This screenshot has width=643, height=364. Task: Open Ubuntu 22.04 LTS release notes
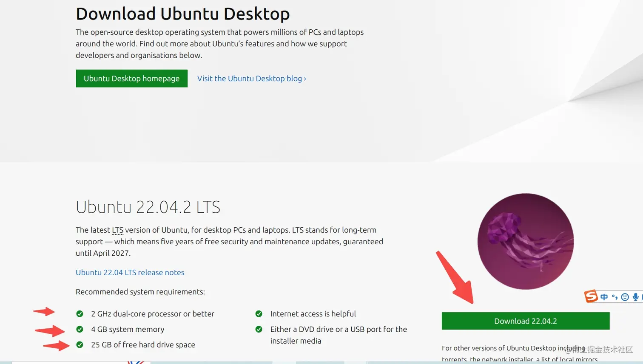point(130,272)
